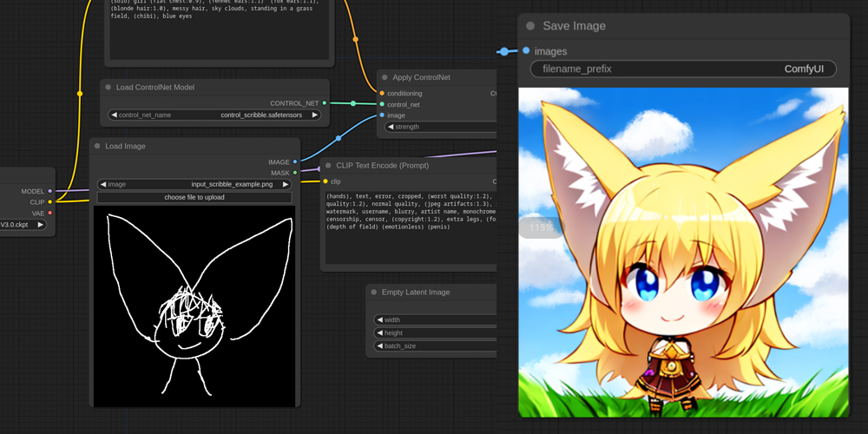The image size is (868, 434).
Task: Click the midpoint dot on the green control_net link
Action: [353, 103]
